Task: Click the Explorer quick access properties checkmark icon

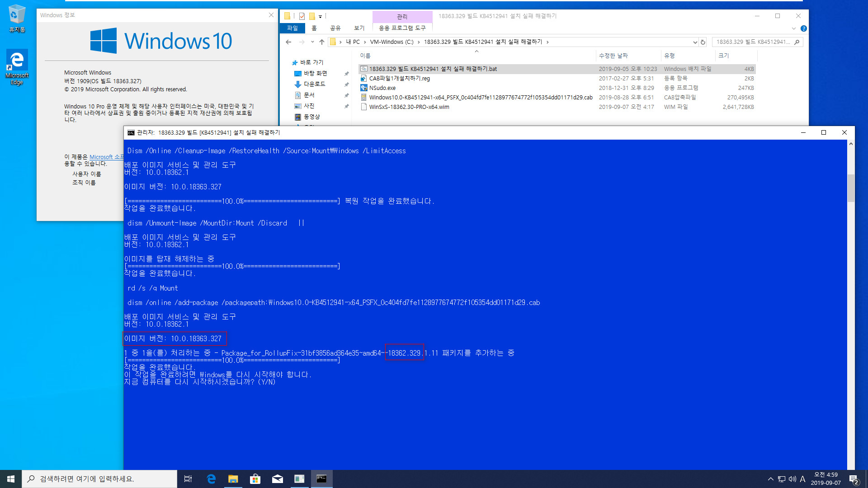Action: [x=302, y=16]
